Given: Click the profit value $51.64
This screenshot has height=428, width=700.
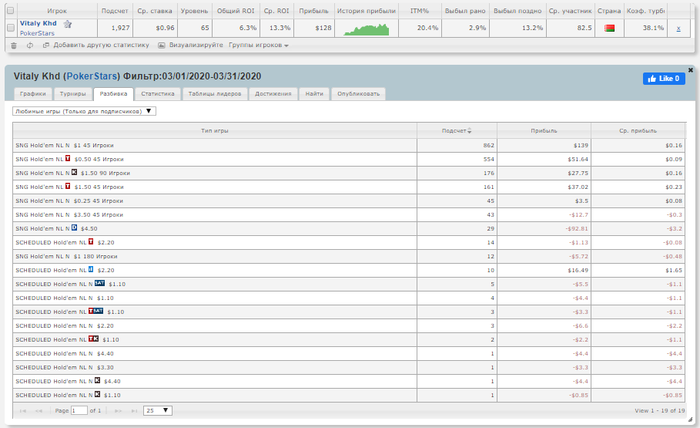Looking at the screenshot, I should tap(578, 159).
